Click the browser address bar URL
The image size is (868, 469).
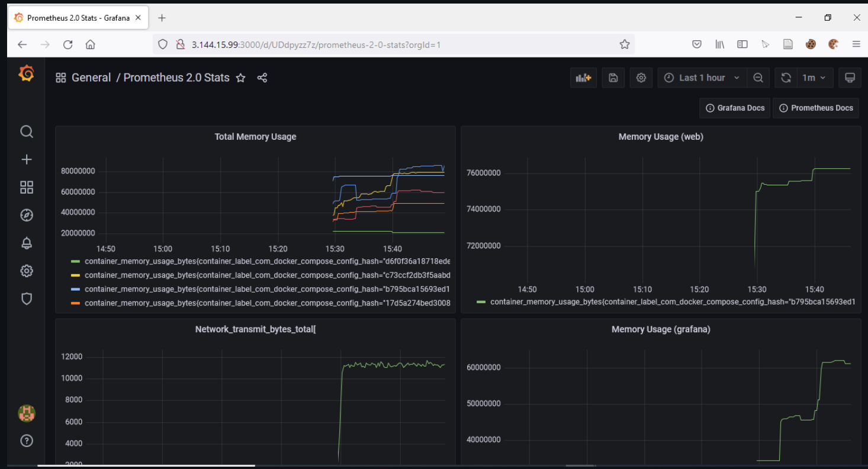point(316,44)
